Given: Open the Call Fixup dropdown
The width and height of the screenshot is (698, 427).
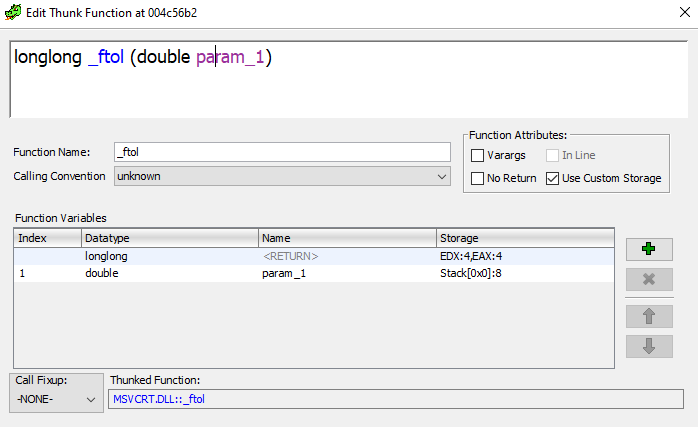Looking at the screenshot, I should [56, 399].
